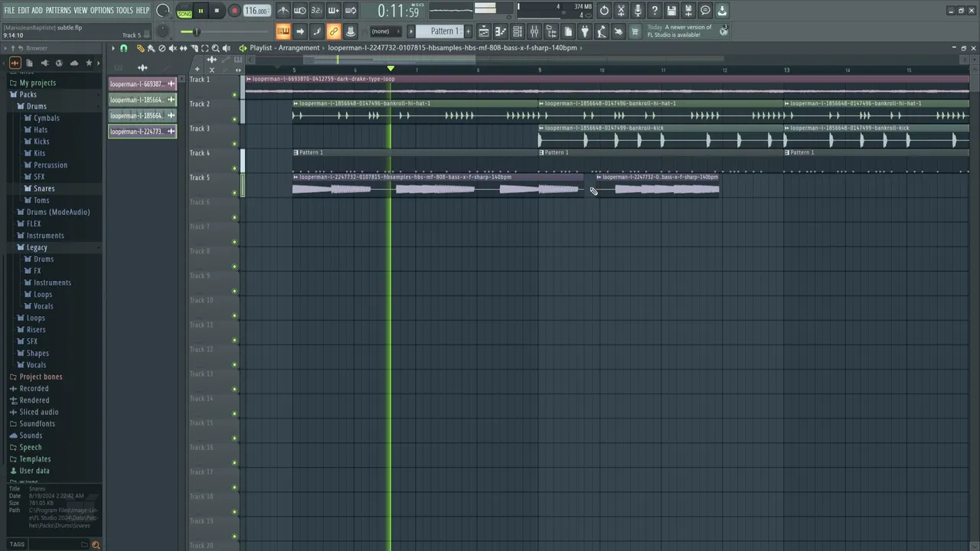This screenshot has height=551, width=980.
Task: Click the record button
Action: click(x=234, y=11)
